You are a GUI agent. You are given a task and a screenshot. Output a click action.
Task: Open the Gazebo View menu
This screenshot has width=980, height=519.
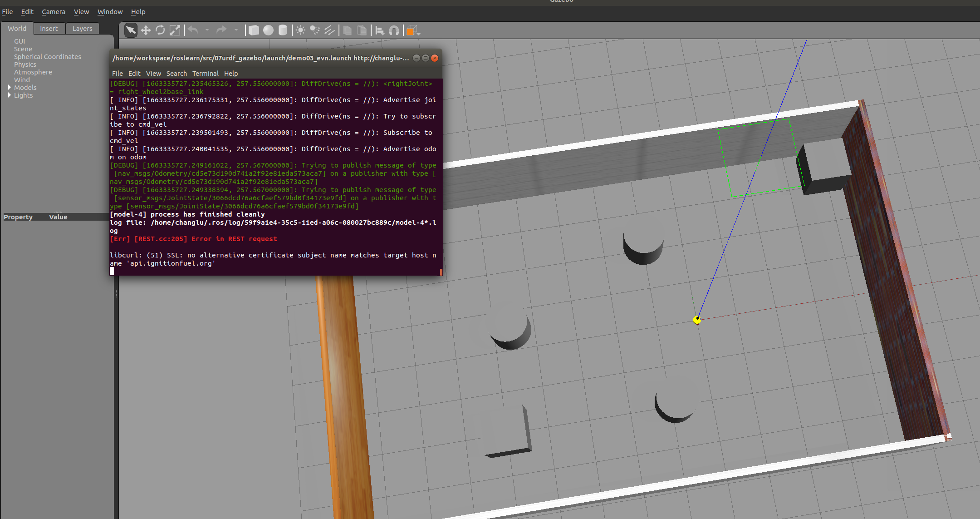click(82, 12)
